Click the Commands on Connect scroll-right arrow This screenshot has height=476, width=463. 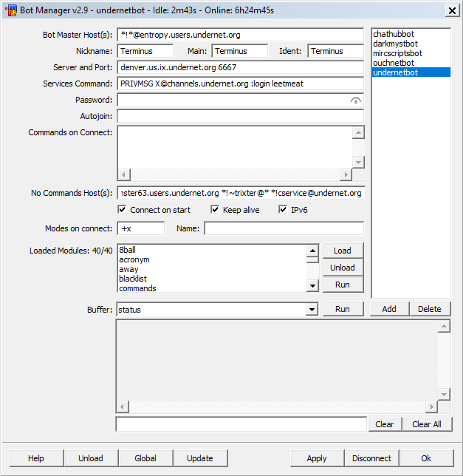pyautogui.click(x=346, y=175)
